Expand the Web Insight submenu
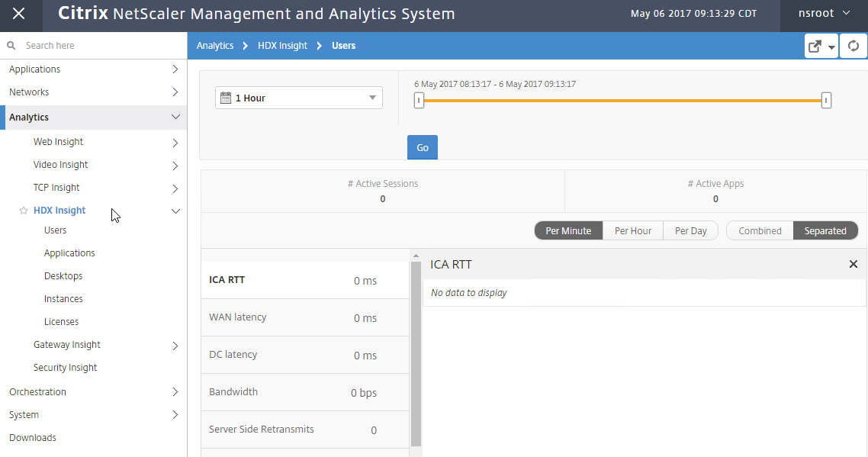This screenshot has height=457, width=868. point(175,143)
